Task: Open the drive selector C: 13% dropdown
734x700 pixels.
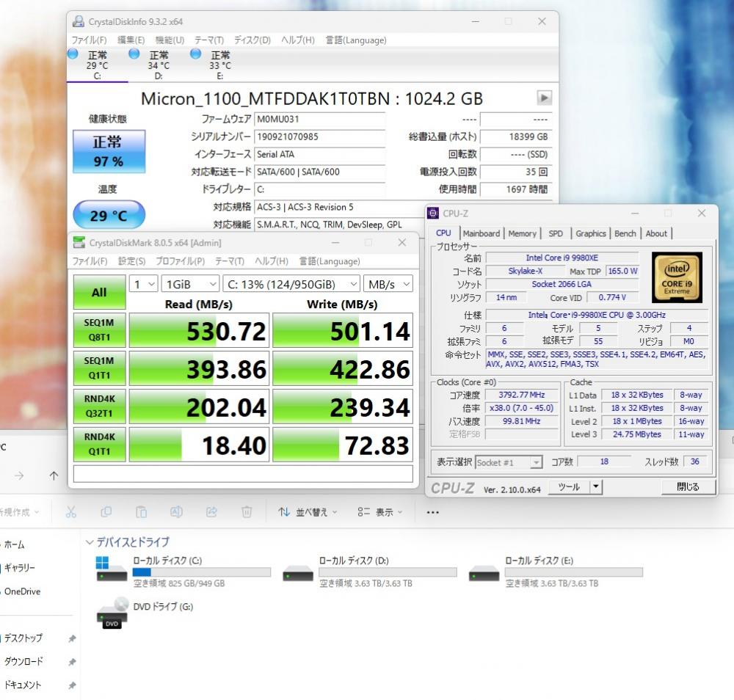Action: pos(291,284)
